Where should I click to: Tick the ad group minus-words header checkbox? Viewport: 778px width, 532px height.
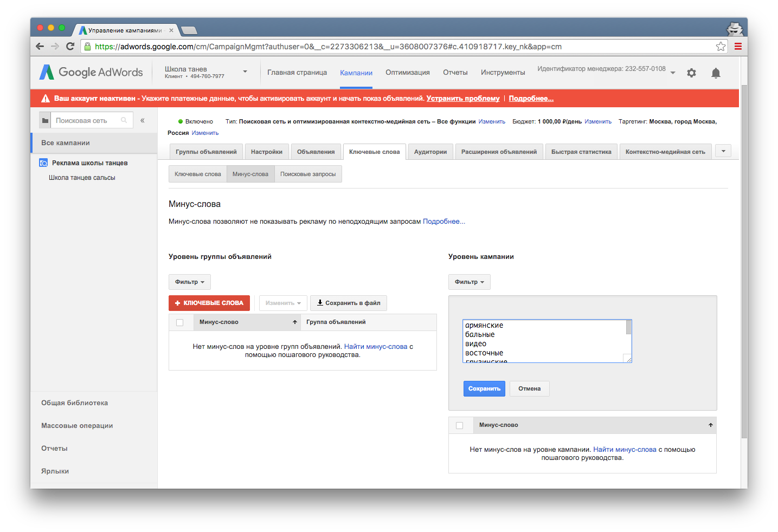180,322
